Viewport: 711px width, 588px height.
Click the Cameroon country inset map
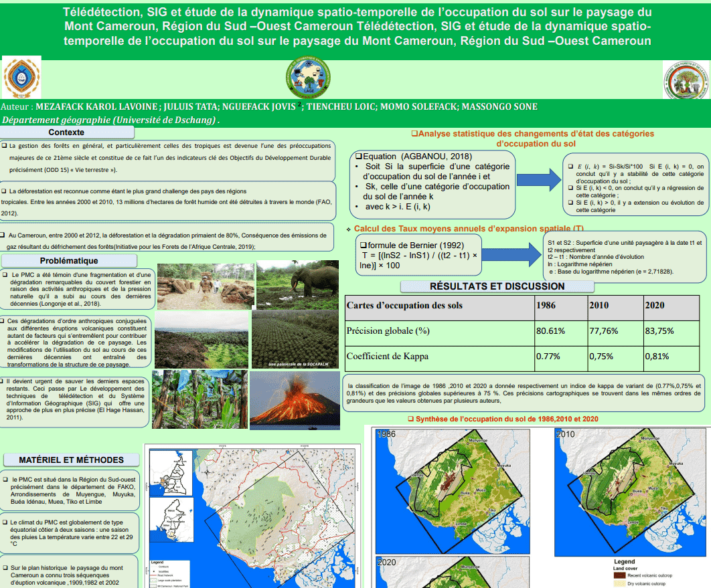point(171,472)
